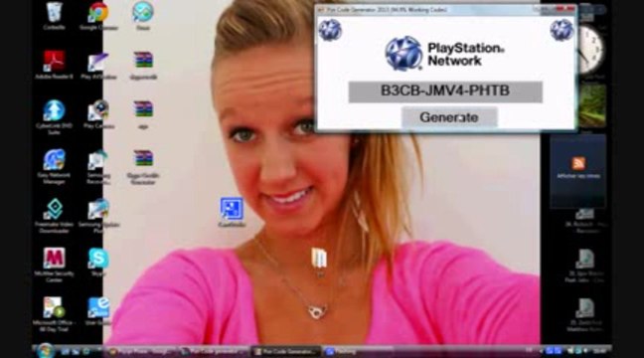
Task: Click the small PSN icon at the window's left corner
Action: 330,31
